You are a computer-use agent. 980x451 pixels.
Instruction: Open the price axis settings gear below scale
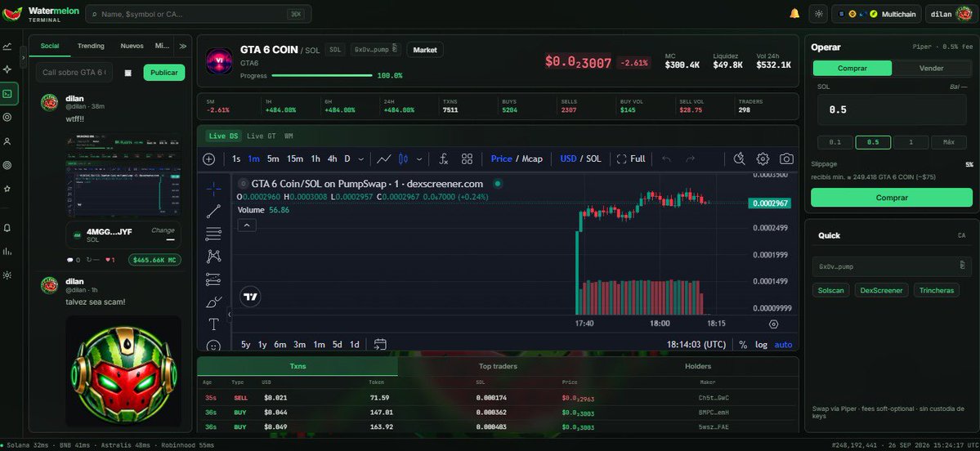click(774, 324)
